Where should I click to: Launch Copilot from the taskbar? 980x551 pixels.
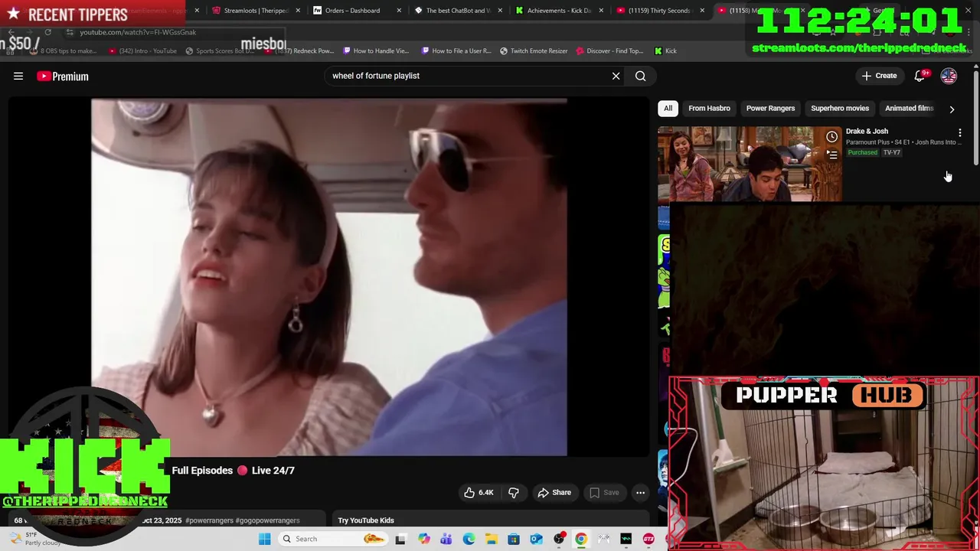(x=424, y=539)
